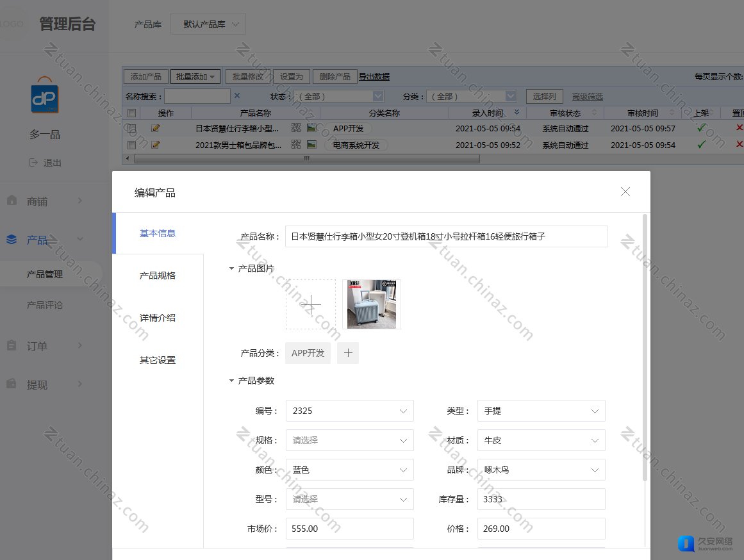
Task: Clear the 名称搜索 box with blue X
Action: (x=237, y=96)
